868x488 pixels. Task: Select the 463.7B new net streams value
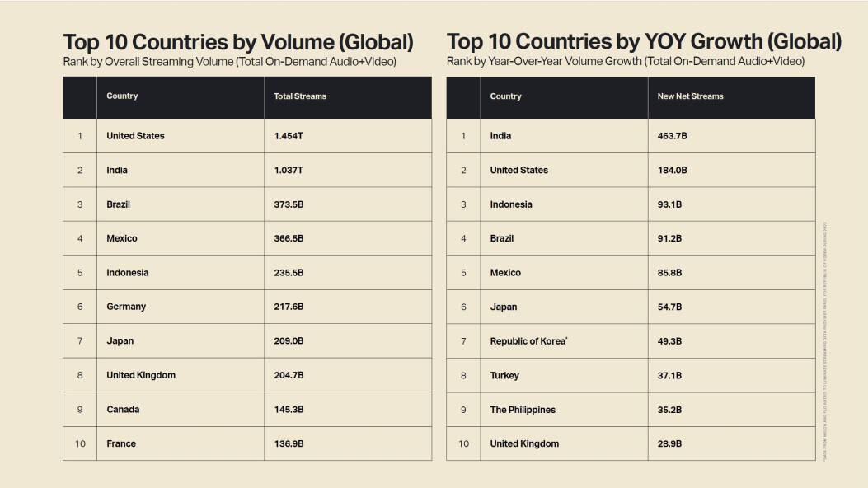[672, 136]
